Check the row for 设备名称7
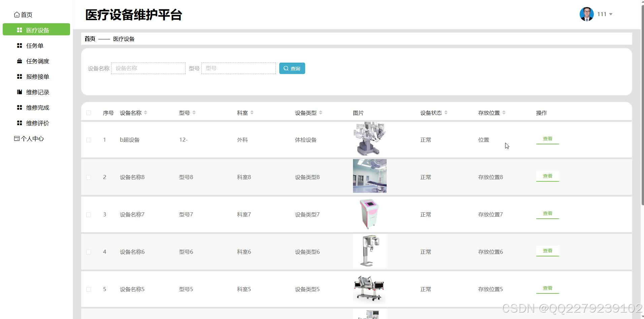The width and height of the screenshot is (644, 319). pos(89,215)
